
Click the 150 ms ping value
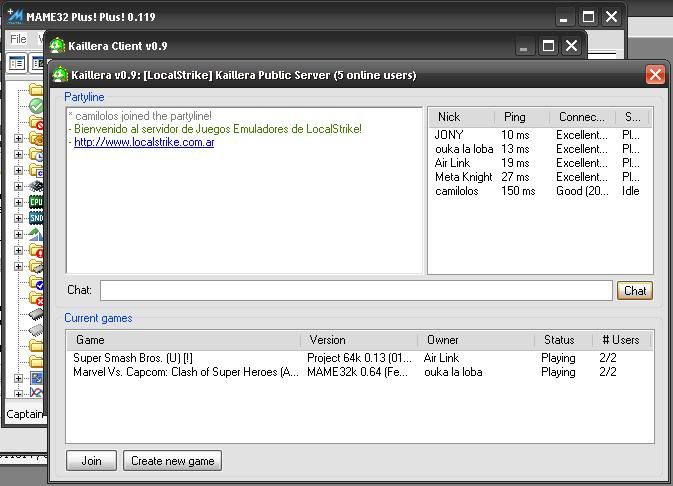(x=518, y=191)
